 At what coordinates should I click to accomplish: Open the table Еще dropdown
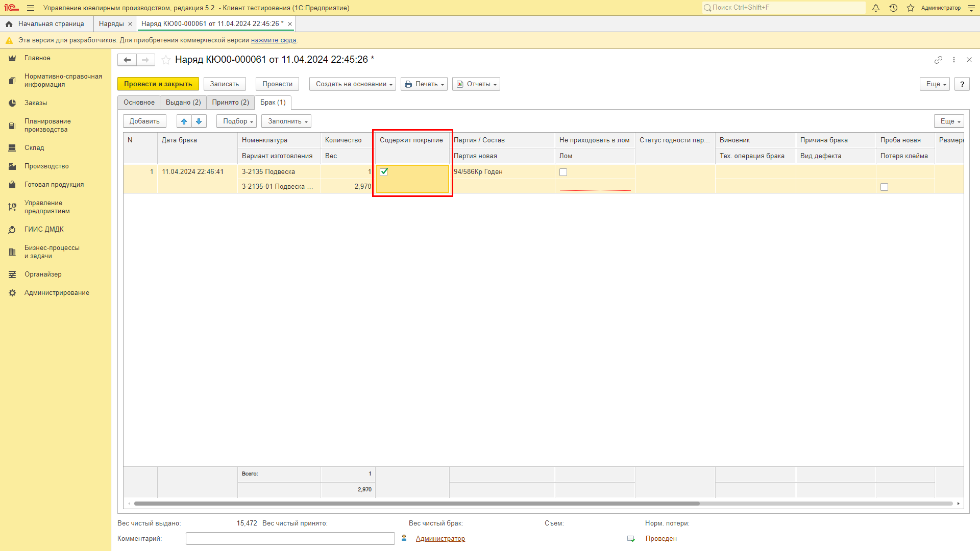pyautogui.click(x=949, y=121)
